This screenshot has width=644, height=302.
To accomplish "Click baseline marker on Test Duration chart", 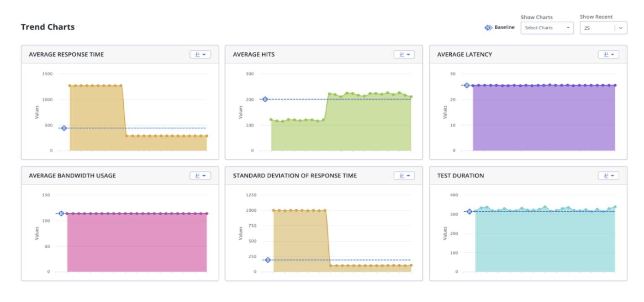I will [x=469, y=212].
